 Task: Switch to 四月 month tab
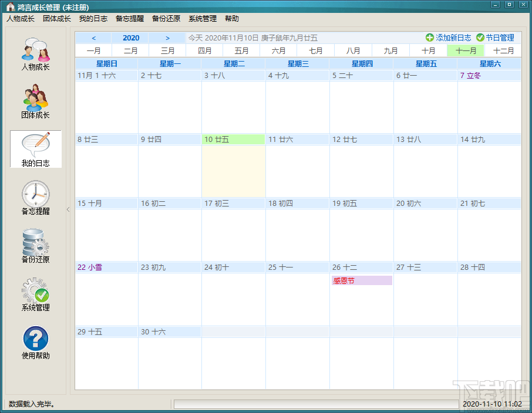(x=204, y=51)
